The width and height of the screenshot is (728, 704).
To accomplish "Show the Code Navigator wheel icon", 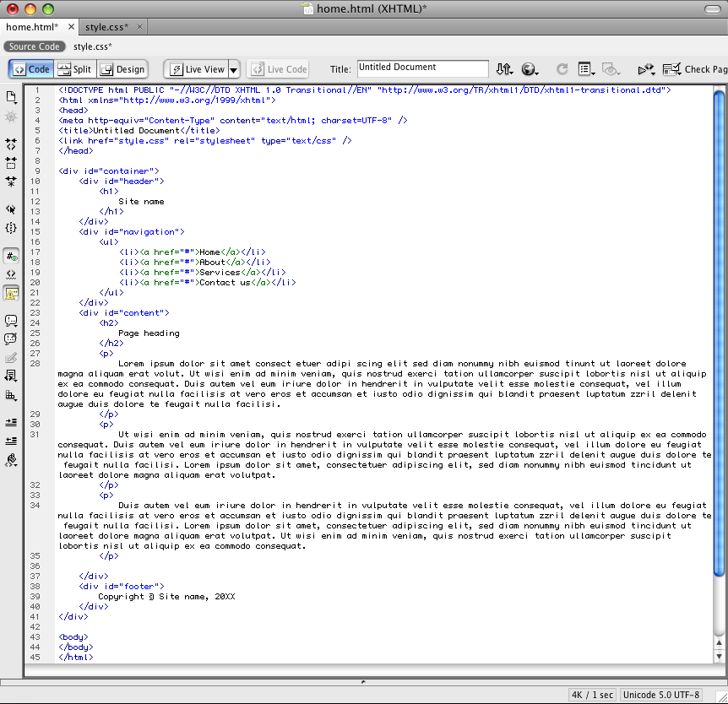I will 11,116.
